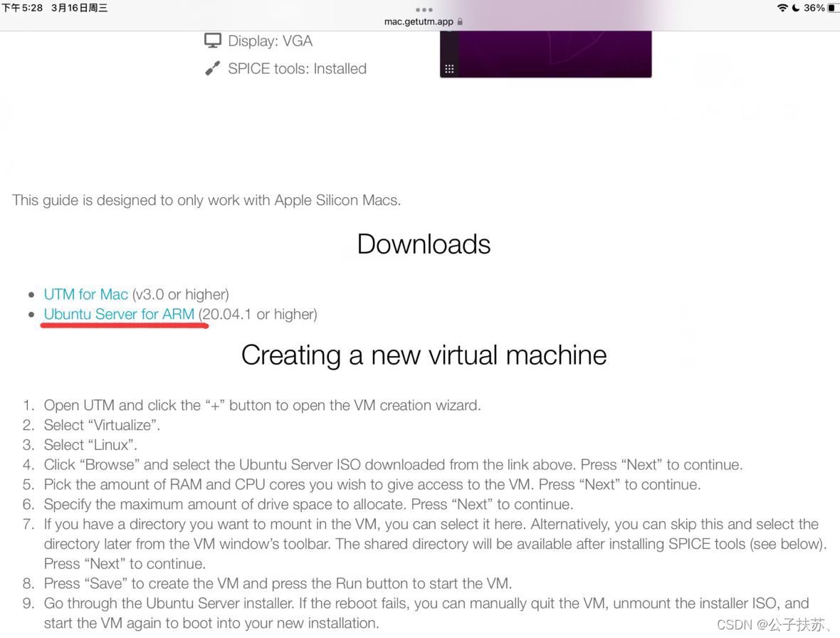Click the Creating a new virtual machine heading
Screen dimensions: 840x638
point(424,355)
